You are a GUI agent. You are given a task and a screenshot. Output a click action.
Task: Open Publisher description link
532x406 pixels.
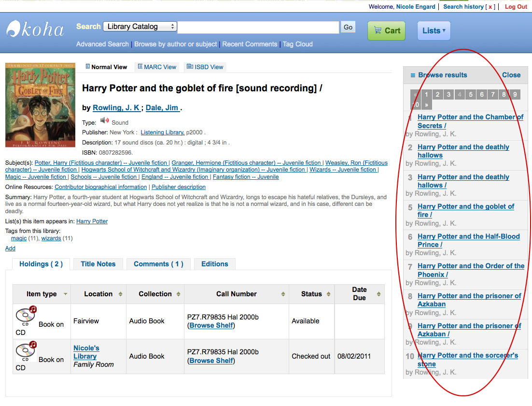click(x=179, y=187)
